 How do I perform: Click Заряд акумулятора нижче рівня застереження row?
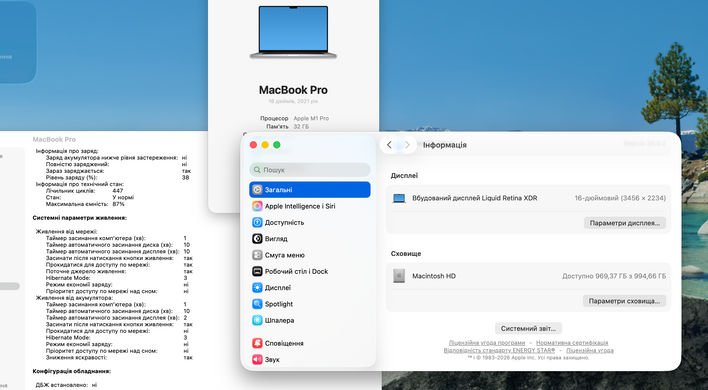[x=116, y=158]
